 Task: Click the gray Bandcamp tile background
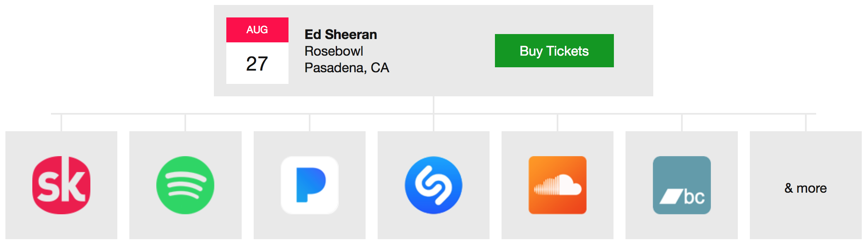point(682,226)
